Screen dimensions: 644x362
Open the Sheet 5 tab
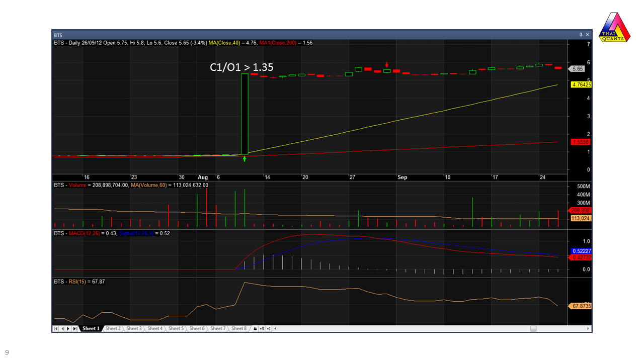(x=176, y=328)
